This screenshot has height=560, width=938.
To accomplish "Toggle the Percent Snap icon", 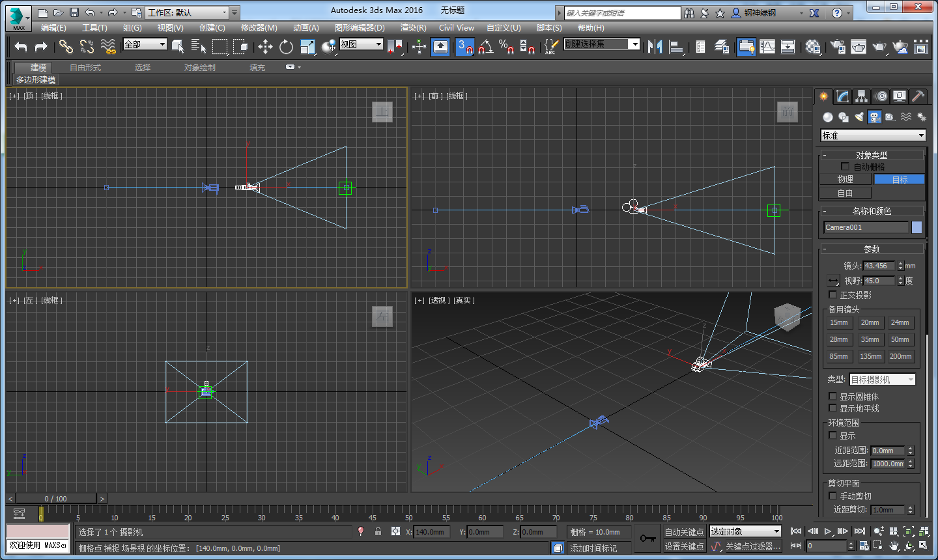I will point(506,46).
